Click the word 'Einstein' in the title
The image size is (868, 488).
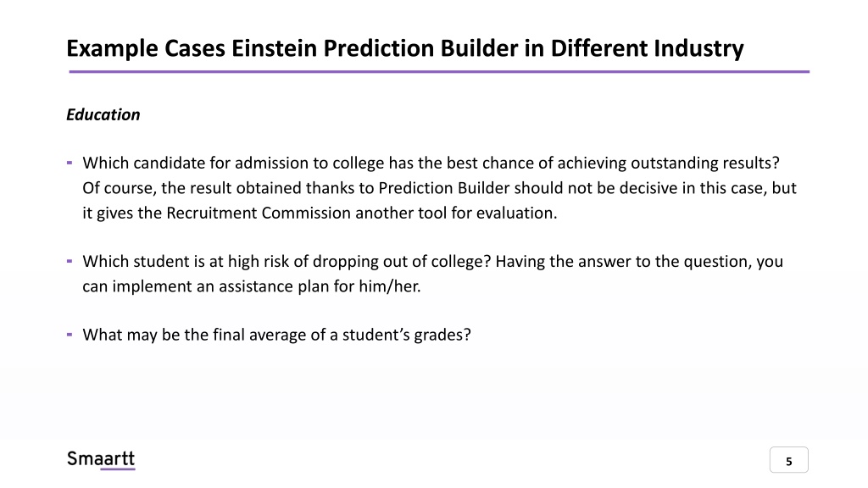[x=274, y=48]
